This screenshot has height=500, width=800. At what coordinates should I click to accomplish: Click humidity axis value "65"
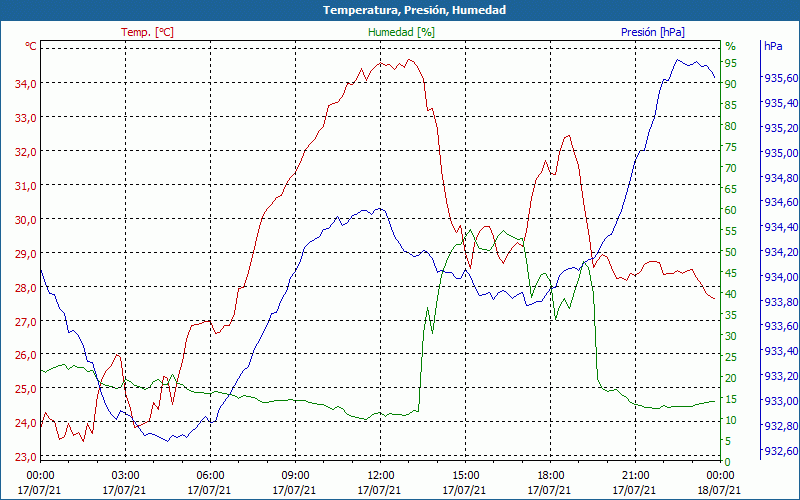click(x=731, y=189)
